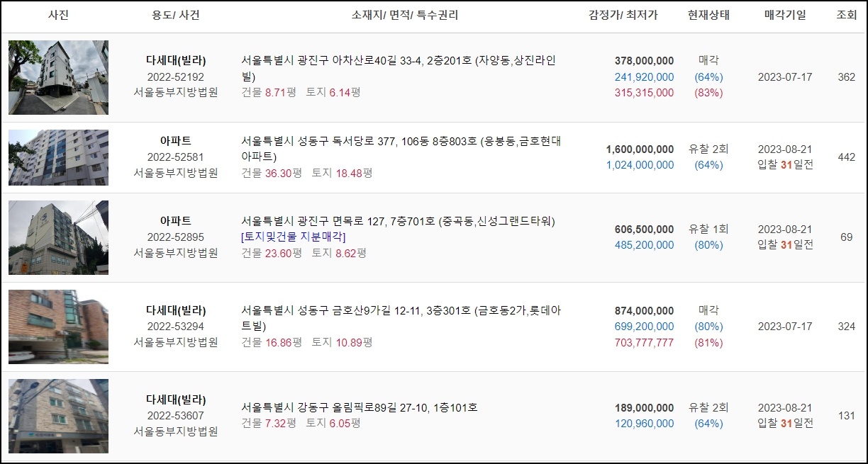Screen dimensions: 868x464
Task: Click appraisal price 874,000,000
Action: 645,310
